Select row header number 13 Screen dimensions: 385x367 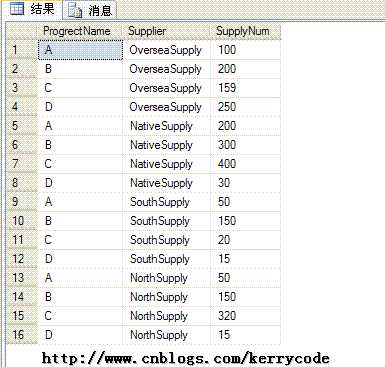[x=22, y=278]
